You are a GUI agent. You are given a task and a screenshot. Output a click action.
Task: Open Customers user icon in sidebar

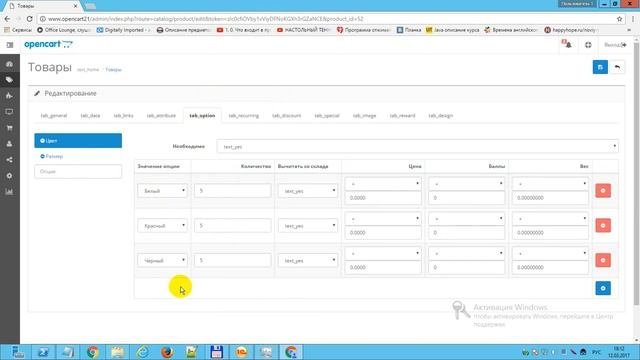pyautogui.click(x=9, y=144)
